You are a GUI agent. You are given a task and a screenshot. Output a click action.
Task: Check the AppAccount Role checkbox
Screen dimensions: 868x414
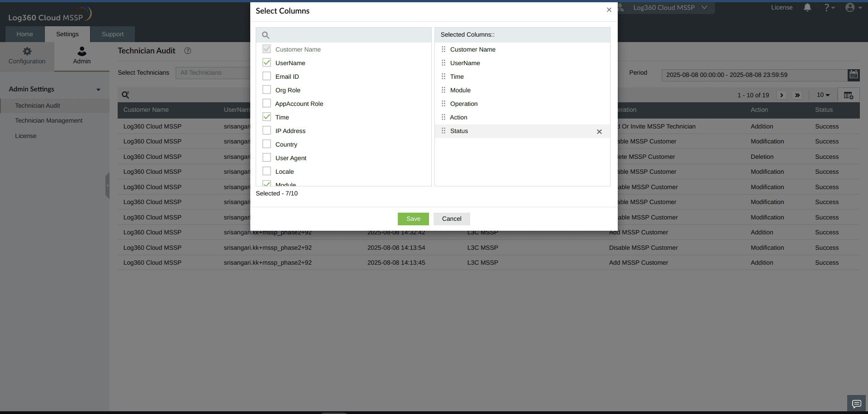(x=267, y=103)
